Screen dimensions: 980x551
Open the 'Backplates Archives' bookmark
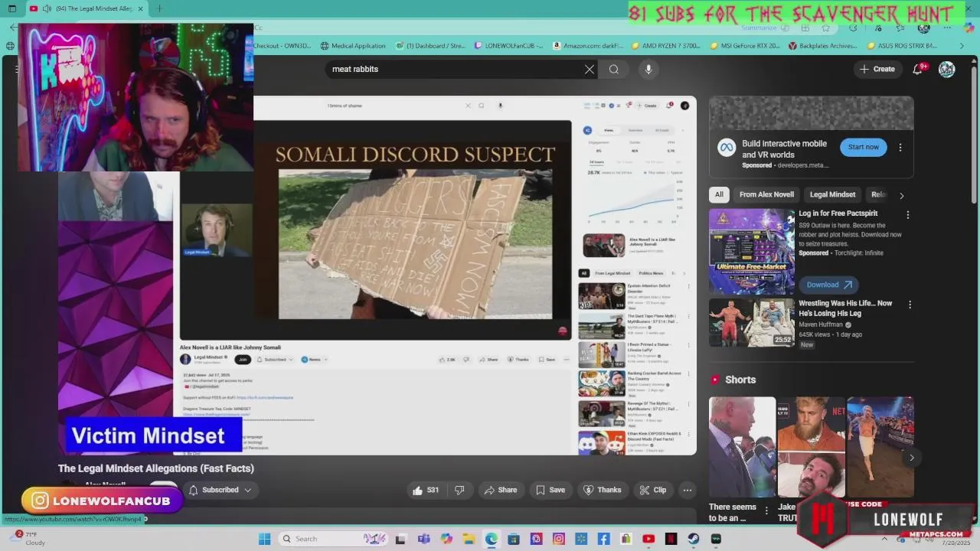(x=822, y=46)
